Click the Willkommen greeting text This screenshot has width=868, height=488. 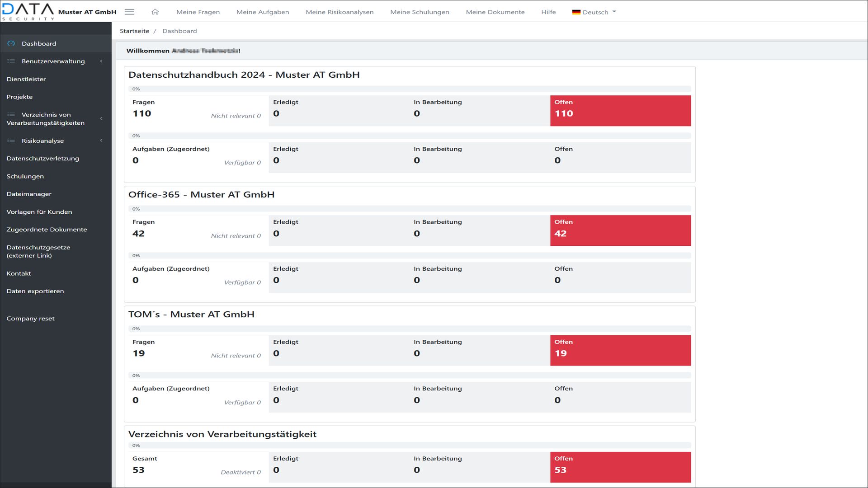(x=183, y=51)
